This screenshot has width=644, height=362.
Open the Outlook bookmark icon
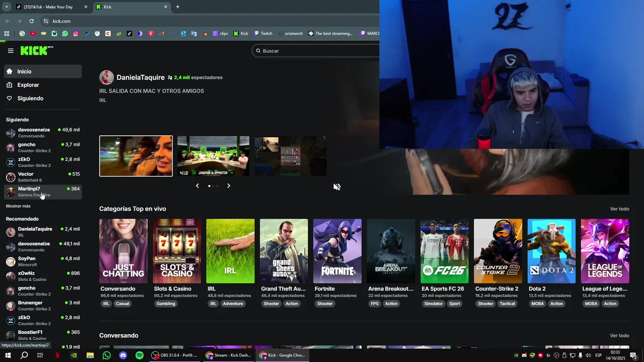183,34
